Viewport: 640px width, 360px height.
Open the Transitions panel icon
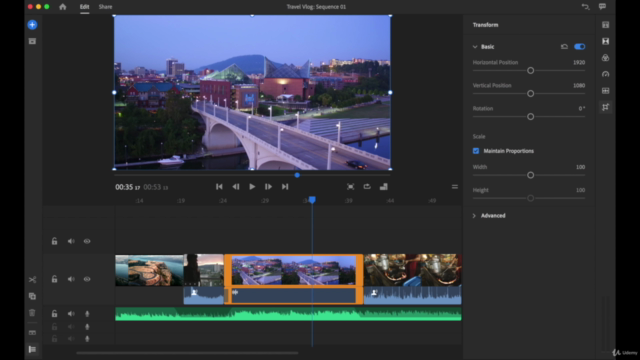[x=605, y=41]
